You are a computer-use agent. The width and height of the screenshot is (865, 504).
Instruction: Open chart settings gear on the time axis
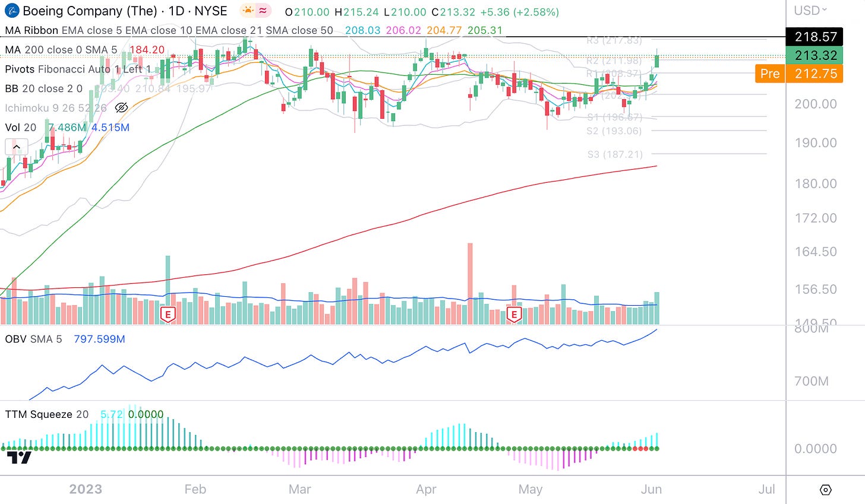click(x=825, y=490)
